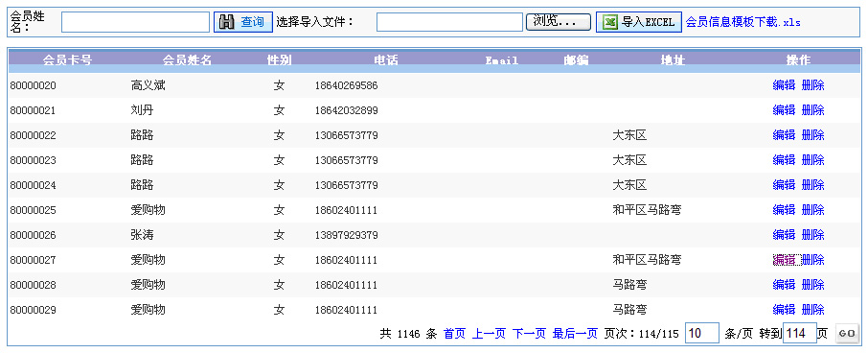Viewport: 868px width, 353px height.
Task: Select name 爱购物 in row 80000027
Action: [x=148, y=260]
